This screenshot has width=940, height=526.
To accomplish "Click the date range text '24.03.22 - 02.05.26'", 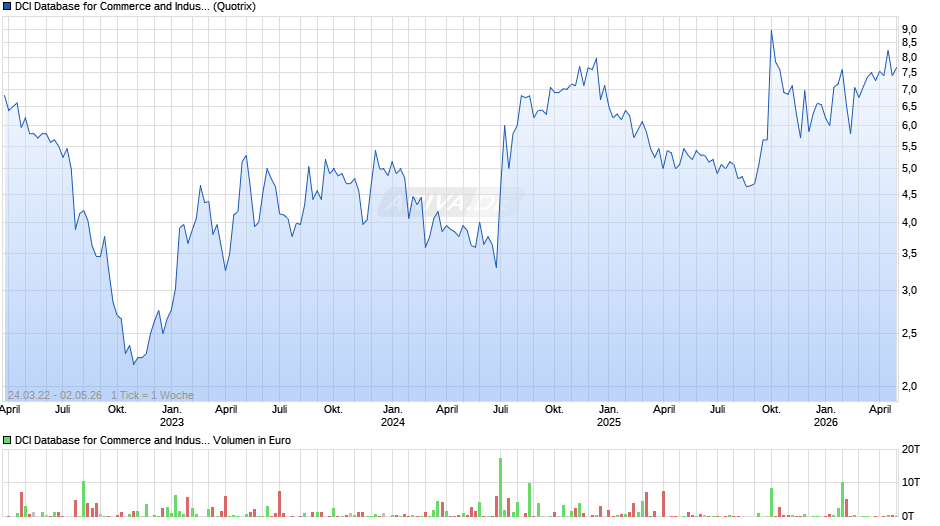I will coord(55,395).
